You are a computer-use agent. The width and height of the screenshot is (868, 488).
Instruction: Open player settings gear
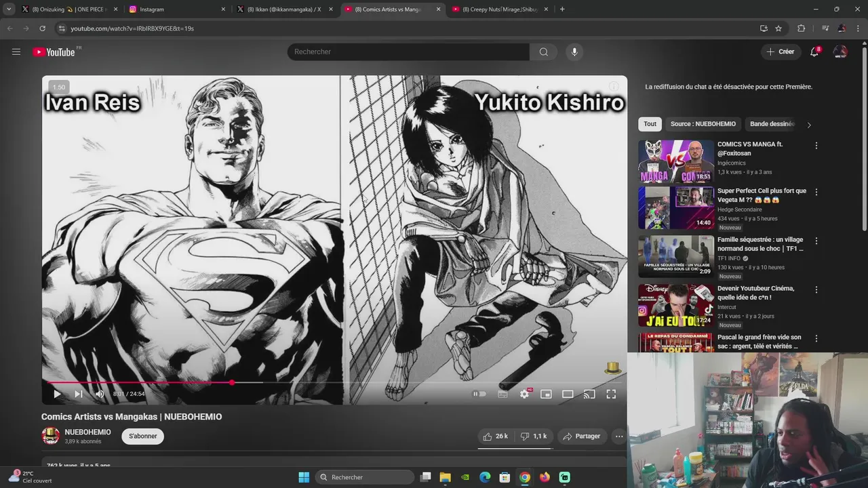pyautogui.click(x=524, y=394)
